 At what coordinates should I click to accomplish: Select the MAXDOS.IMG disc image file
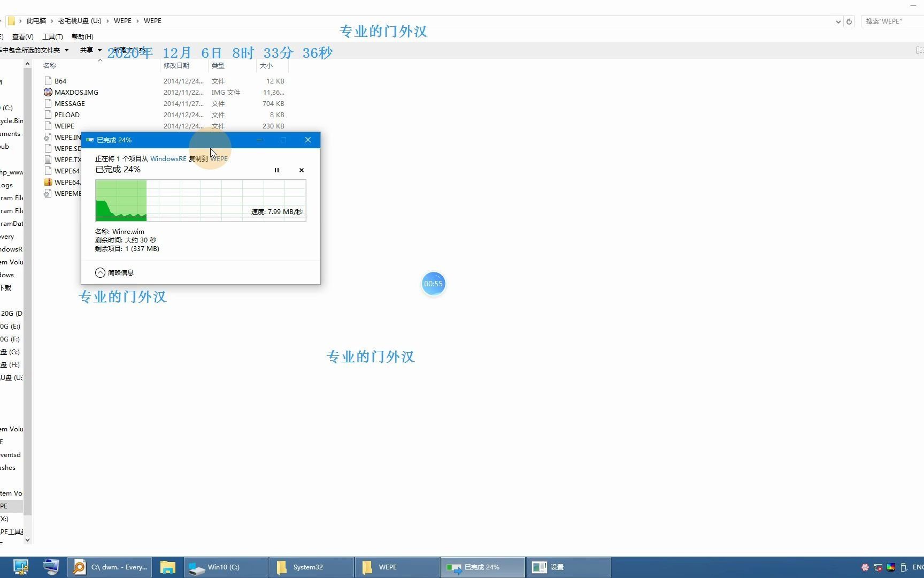[76, 92]
